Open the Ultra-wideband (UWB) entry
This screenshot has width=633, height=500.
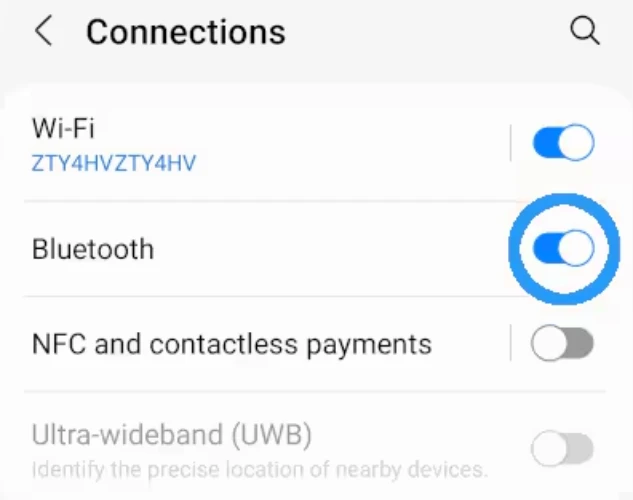click(172, 435)
